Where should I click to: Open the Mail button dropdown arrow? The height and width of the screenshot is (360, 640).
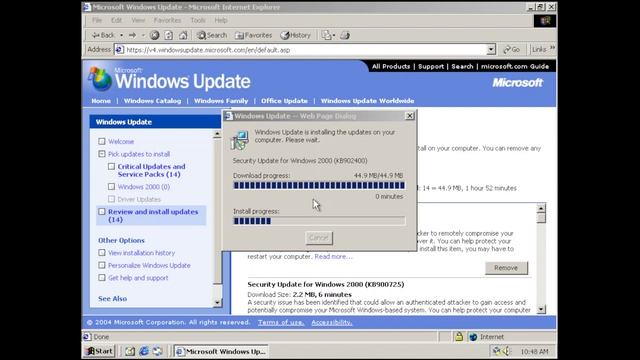coord(334,36)
